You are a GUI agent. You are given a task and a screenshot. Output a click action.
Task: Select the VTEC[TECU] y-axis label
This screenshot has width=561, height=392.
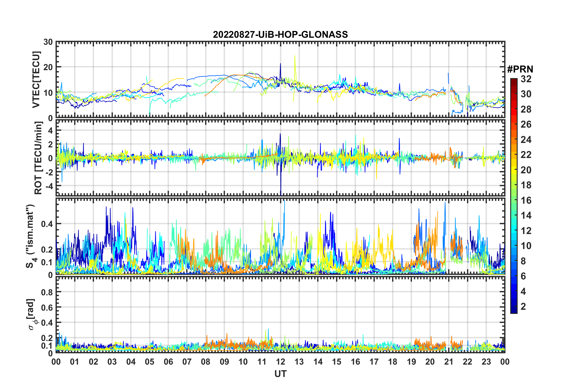coord(36,80)
